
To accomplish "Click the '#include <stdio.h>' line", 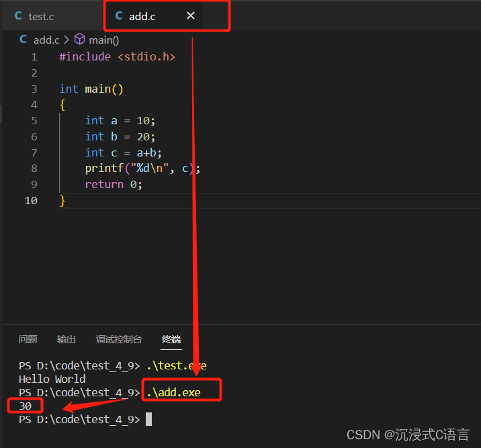I will coord(117,56).
